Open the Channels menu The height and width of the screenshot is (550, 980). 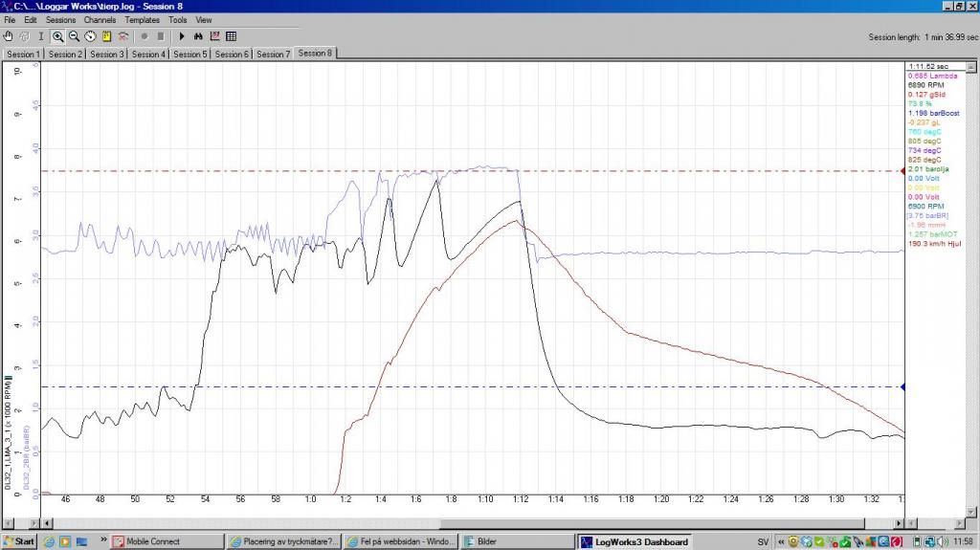[100, 20]
